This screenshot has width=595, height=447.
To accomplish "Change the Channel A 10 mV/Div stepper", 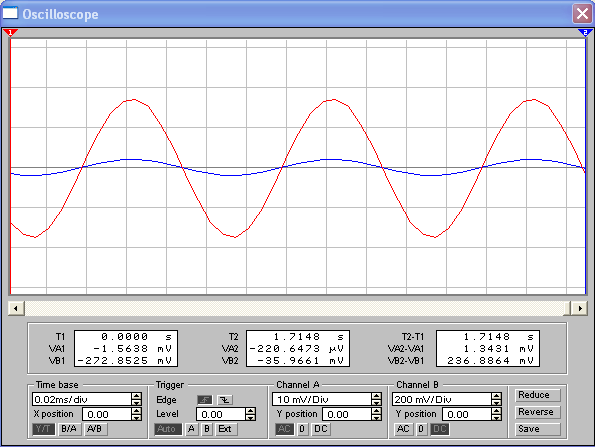I will point(376,399).
